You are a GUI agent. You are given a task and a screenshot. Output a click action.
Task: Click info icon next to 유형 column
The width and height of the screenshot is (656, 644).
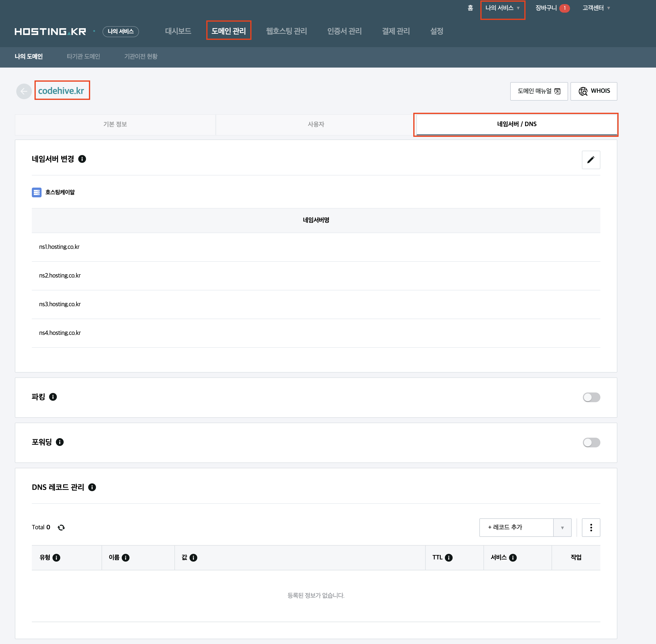coord(56,557)
